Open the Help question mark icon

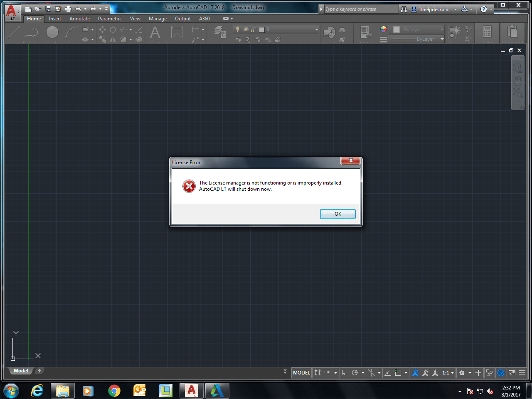[x=484, y=9]
